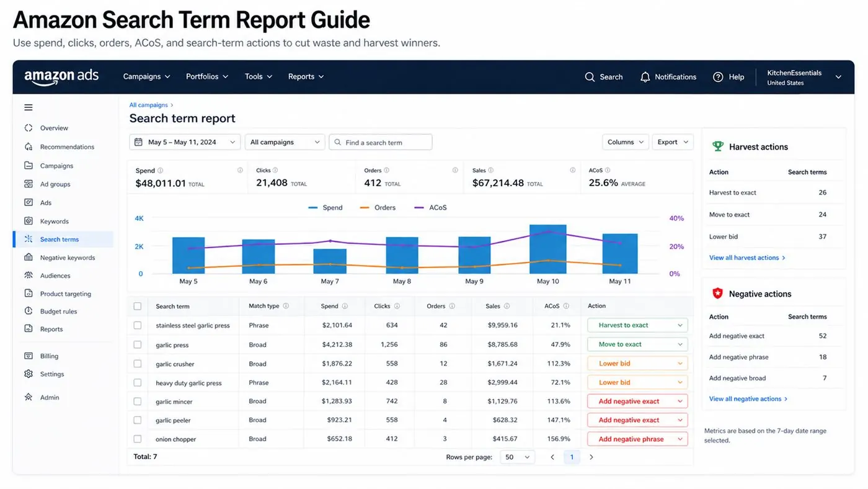This screenshot has height=489, width=868.
Task: Click the info icon beside Match type header
Action: [286, 306]
